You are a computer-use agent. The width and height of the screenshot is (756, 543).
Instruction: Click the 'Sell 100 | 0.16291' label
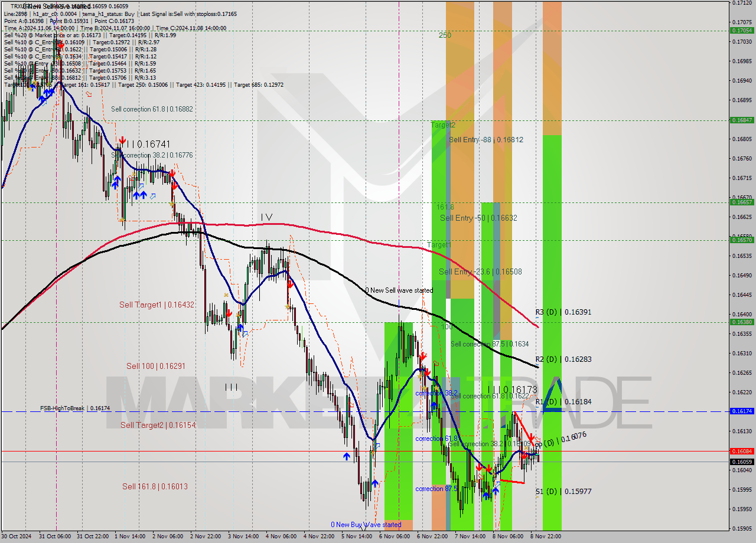click(x=156, y=366)
